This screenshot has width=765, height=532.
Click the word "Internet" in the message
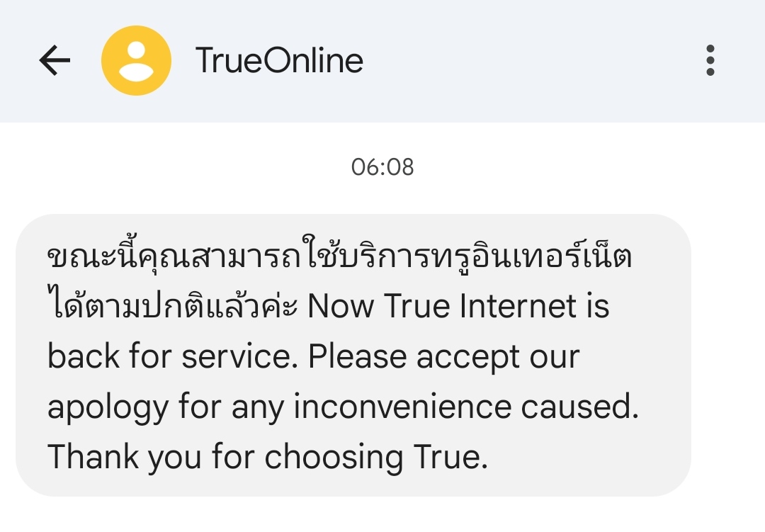click(x=518, y=307)
